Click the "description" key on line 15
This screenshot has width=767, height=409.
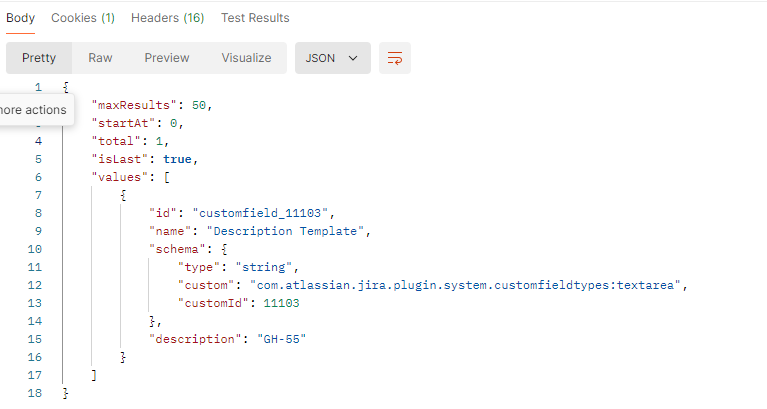(195, 340)
